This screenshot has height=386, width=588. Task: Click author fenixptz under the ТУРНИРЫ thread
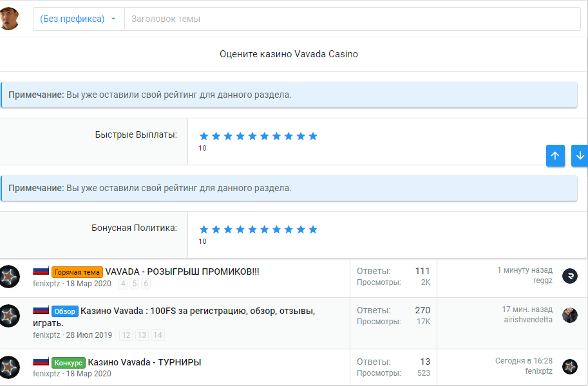[46, 373]
